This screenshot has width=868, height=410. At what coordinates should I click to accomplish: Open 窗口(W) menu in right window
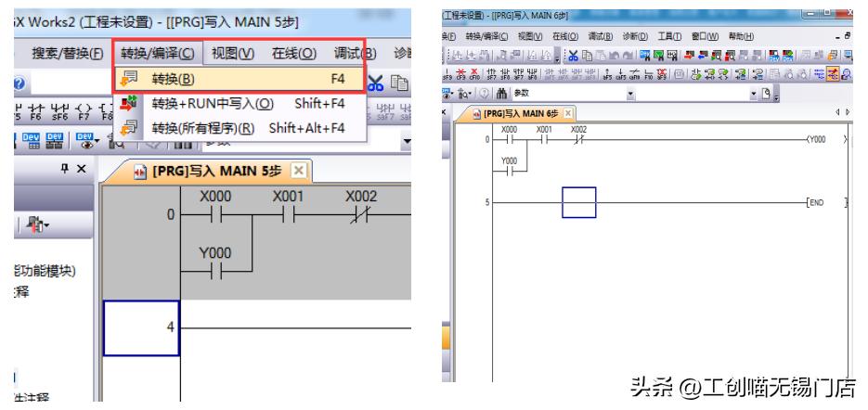705,36
